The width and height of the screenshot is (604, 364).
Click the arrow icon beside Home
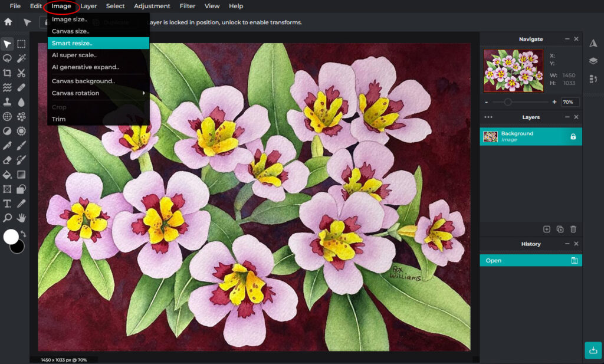27,22
